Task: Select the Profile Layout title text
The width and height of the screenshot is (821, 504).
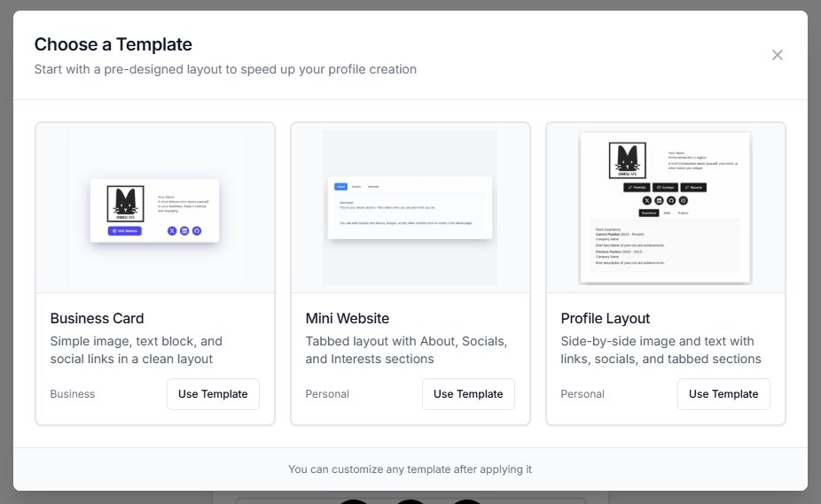Action: (606, 318)
